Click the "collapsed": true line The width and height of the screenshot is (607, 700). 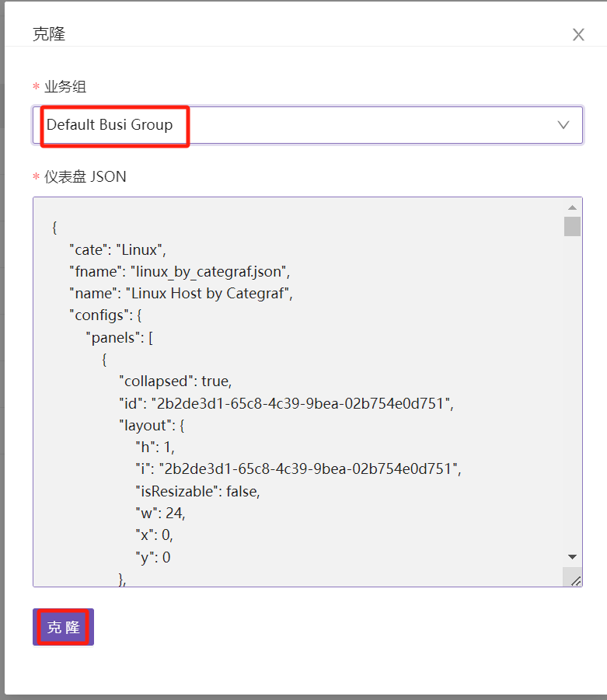[x=175, y=381]
